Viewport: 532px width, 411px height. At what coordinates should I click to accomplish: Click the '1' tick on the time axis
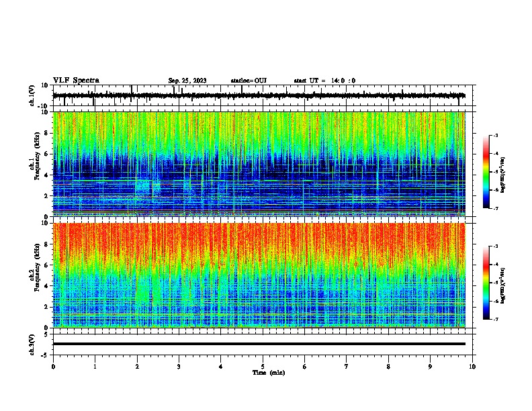[x=95, y=367]
